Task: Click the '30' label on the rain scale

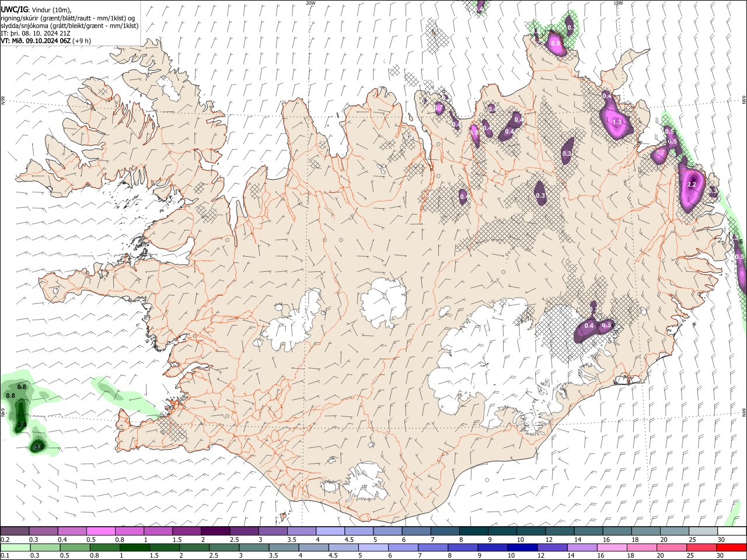Action: 721,555
